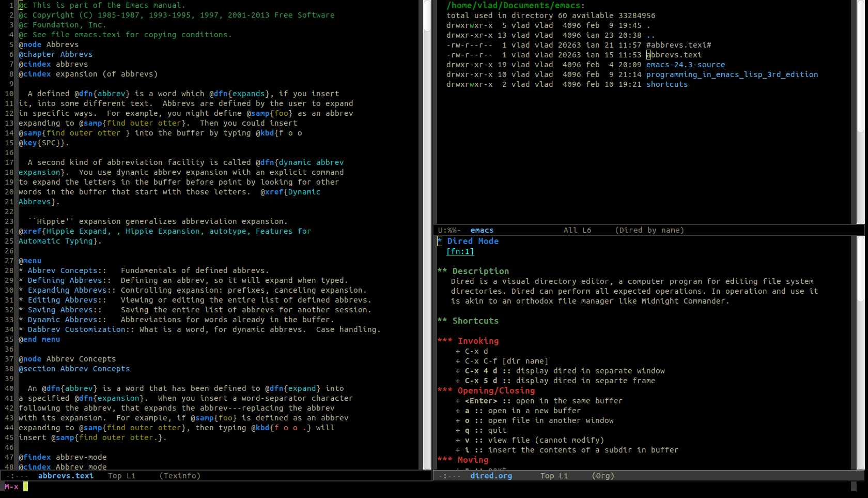The image size is (868, 498).
Task: Click '@section Abbrev Concepts' line
Action: (74, 369)
